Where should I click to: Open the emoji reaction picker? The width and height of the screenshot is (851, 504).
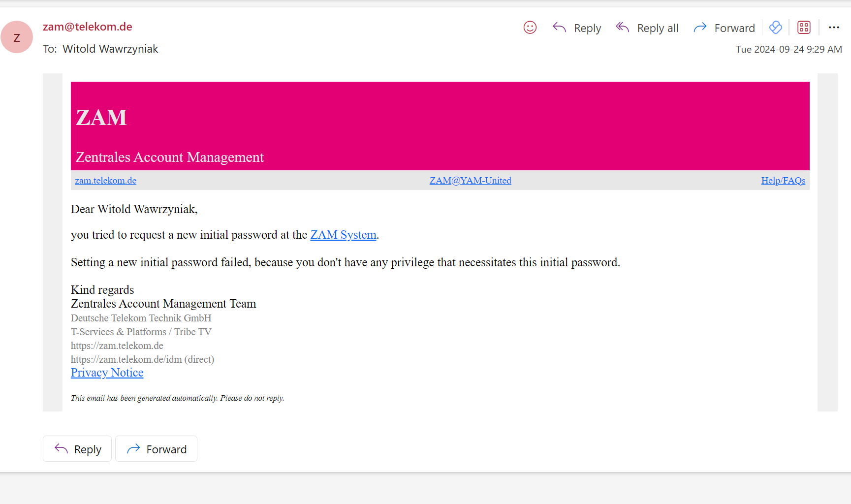point(530,28)
